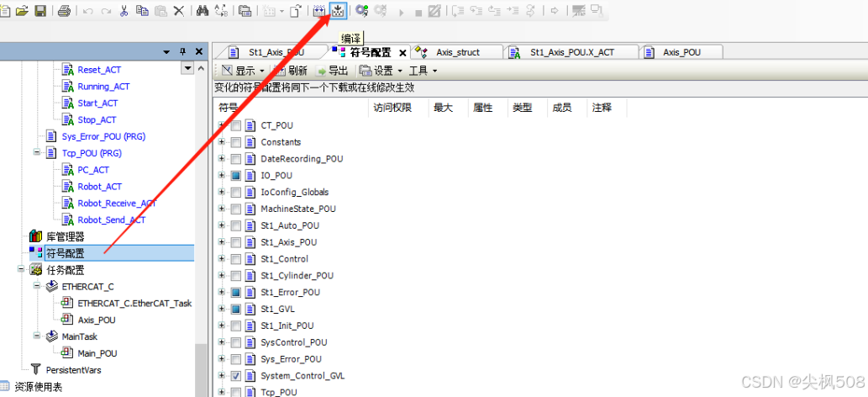
Task: Open the Running_ACT action
Action: [103, 87]
